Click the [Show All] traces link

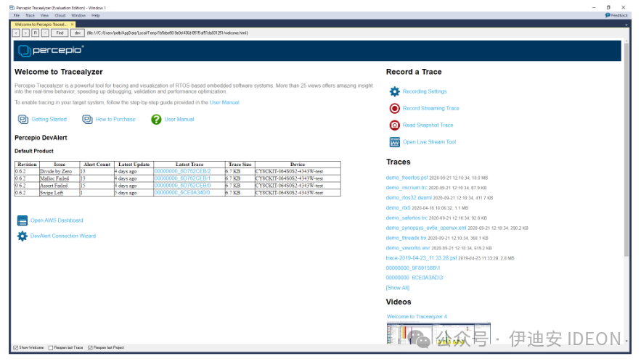(x=397, y=288)
